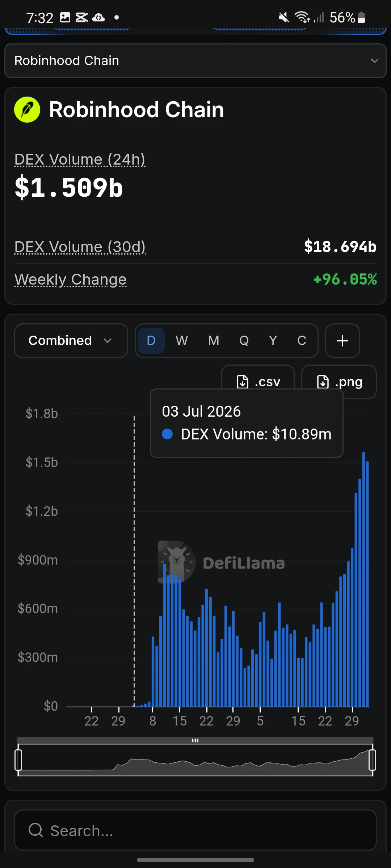
Task: Click the 03 Jul 2026 tooltip date
Action: (x=201, y=412)
